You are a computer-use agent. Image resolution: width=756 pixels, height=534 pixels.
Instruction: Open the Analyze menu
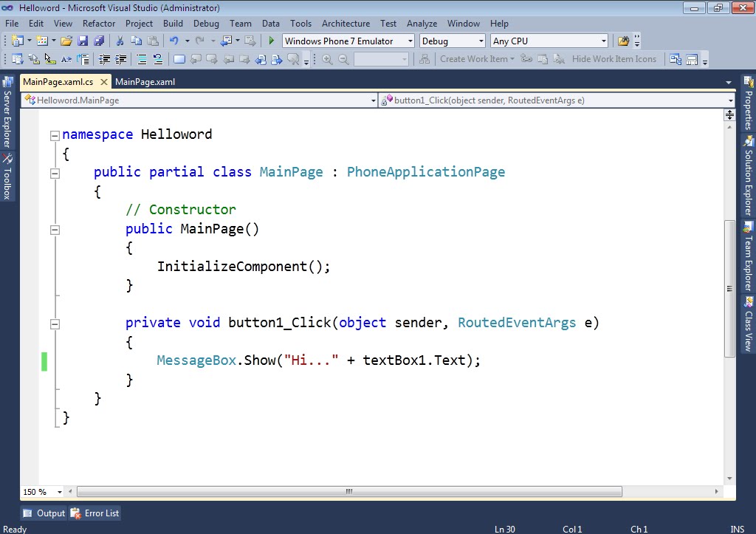(x=422, y=23)
